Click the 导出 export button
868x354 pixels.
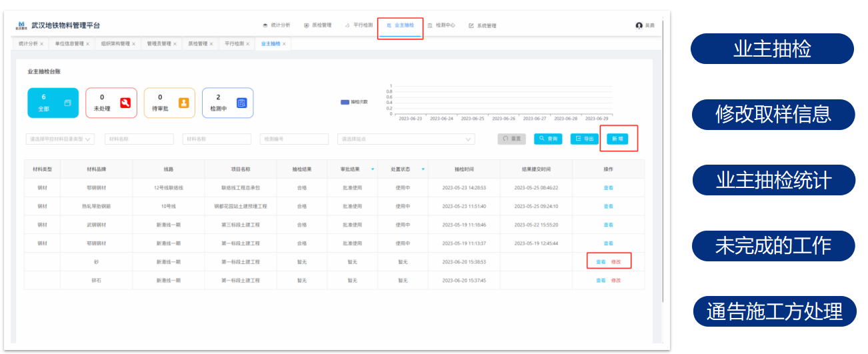[x=585, y=139]
